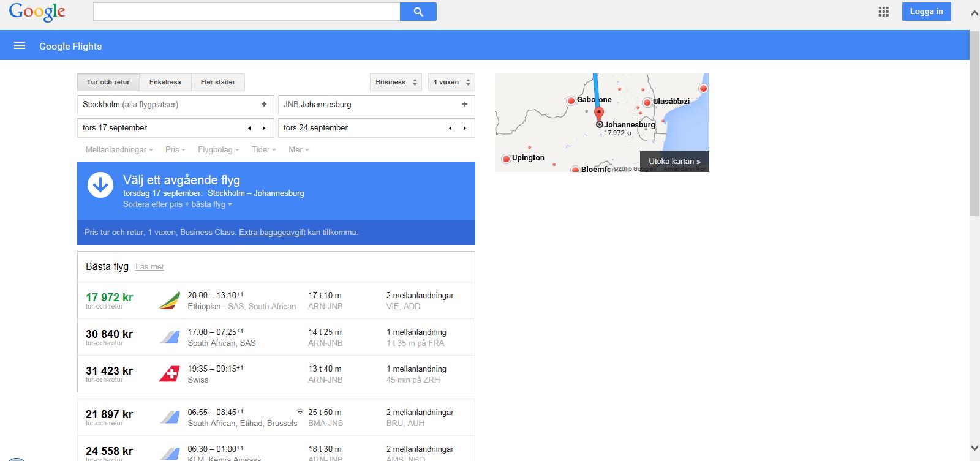The height and width of the screenshot is (461, 980).
Task: Click the plus icon beside Stockholm origin
Action: click(264, 105)
